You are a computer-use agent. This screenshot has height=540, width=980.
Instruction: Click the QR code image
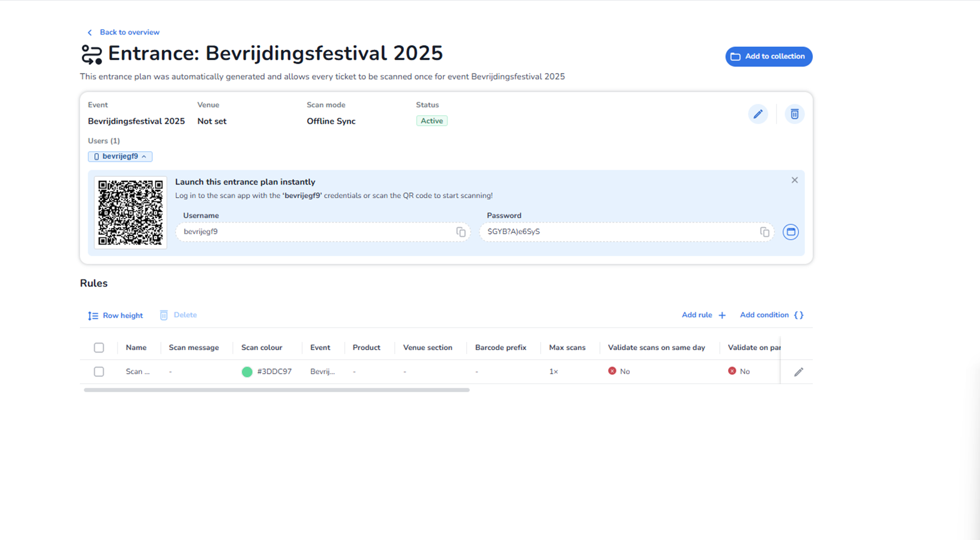pos(130,212)
